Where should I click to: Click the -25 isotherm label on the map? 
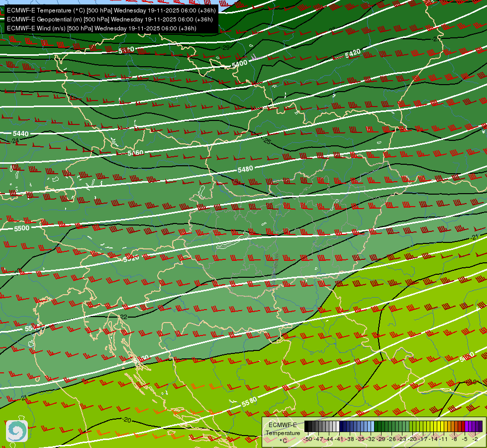[267, 141]
